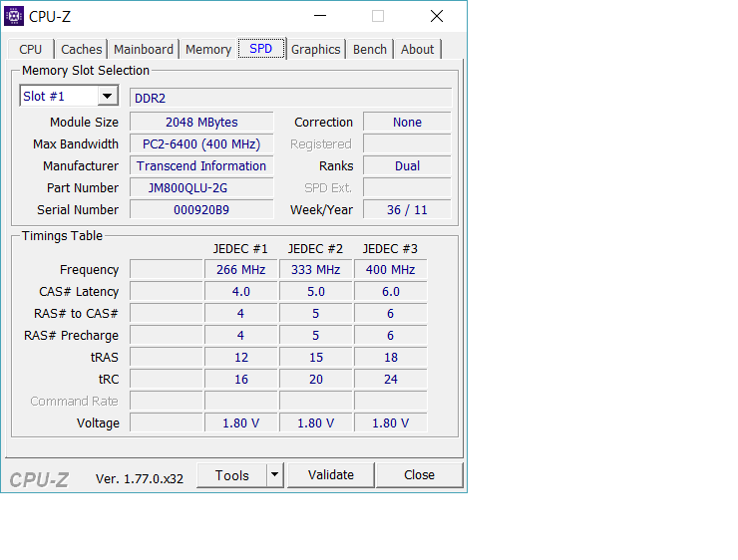Image resolution: width=738 pixels, height=560 pixels.
Task: Click the Close button
Action: click(419, 475)
